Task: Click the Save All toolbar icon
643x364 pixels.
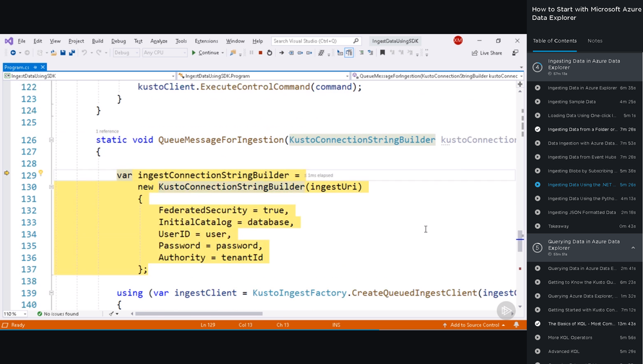Action: (71, 53)
